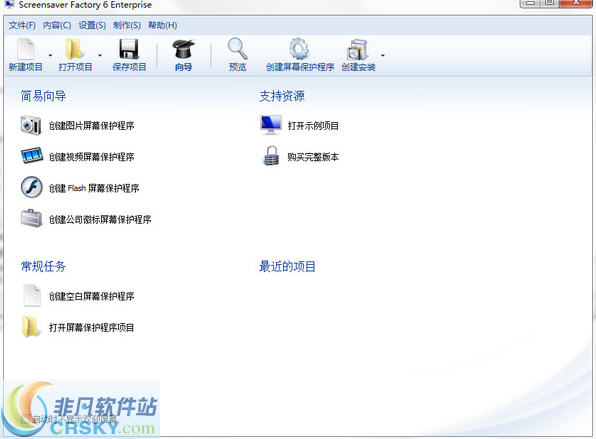Viewport: 596px width, 439px height.
Task: Click the 常规任务 section heading
Action: coord(43,266)
